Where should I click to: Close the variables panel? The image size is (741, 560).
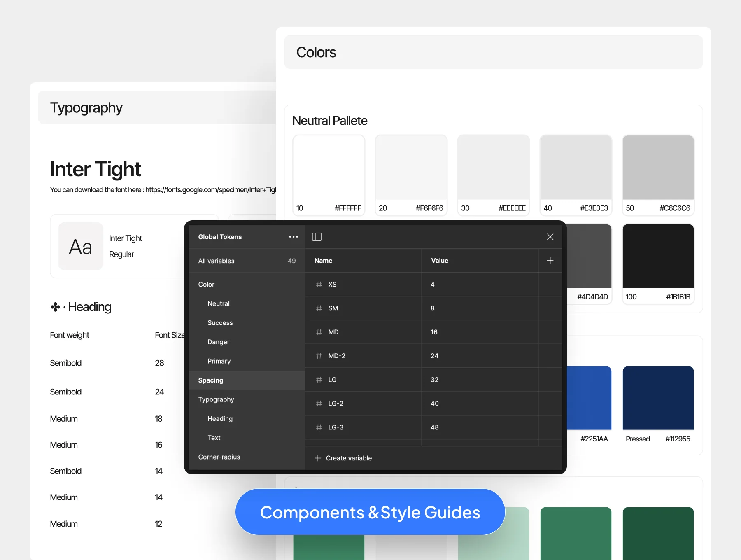[550, 237]
